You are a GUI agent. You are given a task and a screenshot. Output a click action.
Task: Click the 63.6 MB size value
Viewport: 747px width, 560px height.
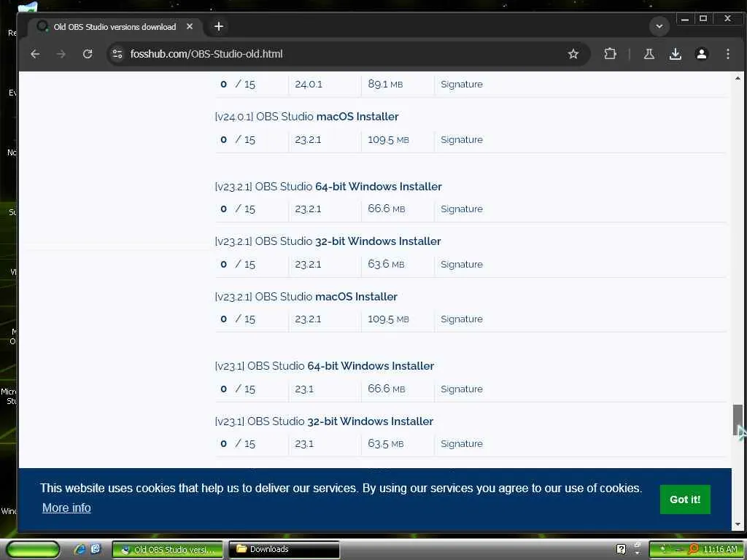click(x=386, y=264)
